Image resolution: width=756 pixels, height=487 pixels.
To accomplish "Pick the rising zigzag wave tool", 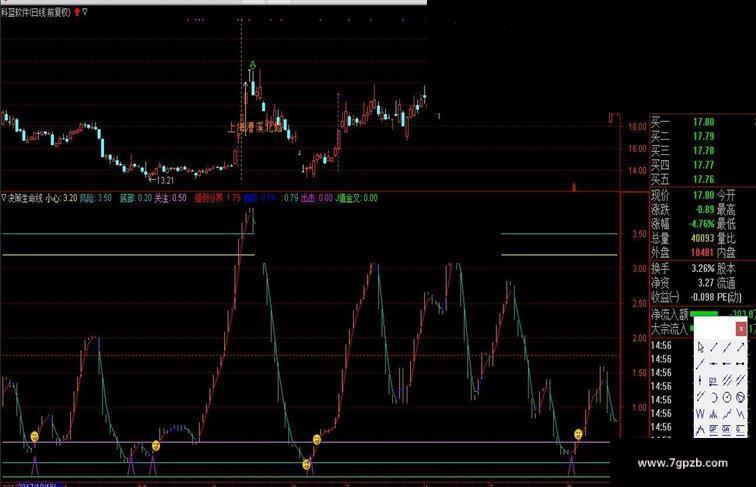I will point(727,414).
